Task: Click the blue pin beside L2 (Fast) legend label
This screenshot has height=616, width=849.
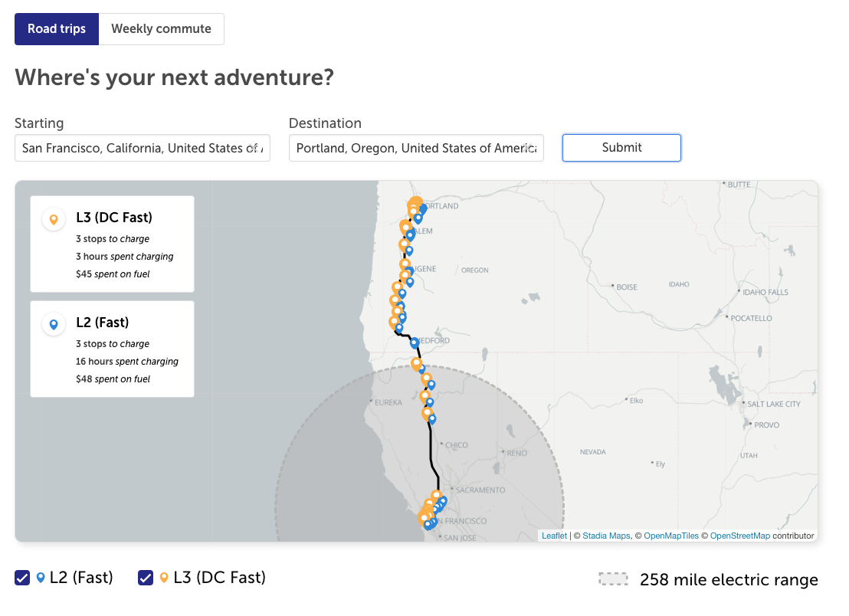Action: 41,578
